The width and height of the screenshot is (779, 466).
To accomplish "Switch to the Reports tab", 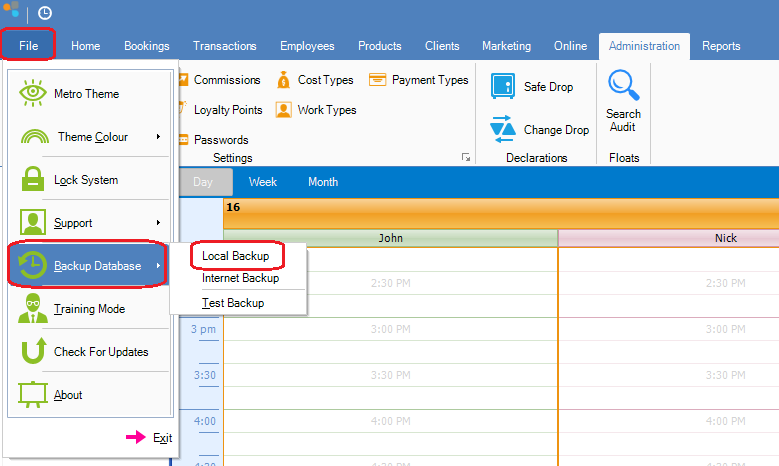I will 721,46.
